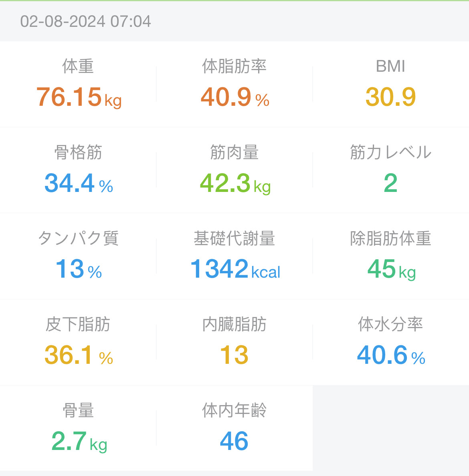Select the 筋肉量 42.3 kg card
This screenshot has height=476, width=469.
coord(234,170)
